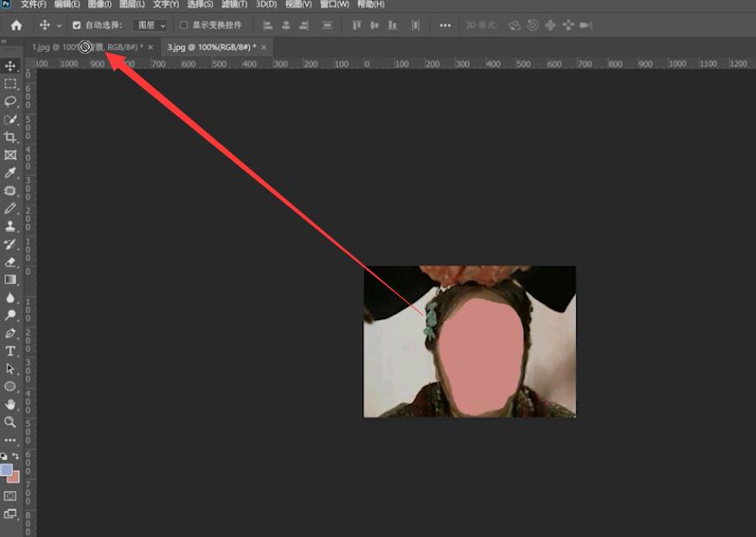Select the History Brush tool
The image size is (756, 537).
click(x=10, y=244)
